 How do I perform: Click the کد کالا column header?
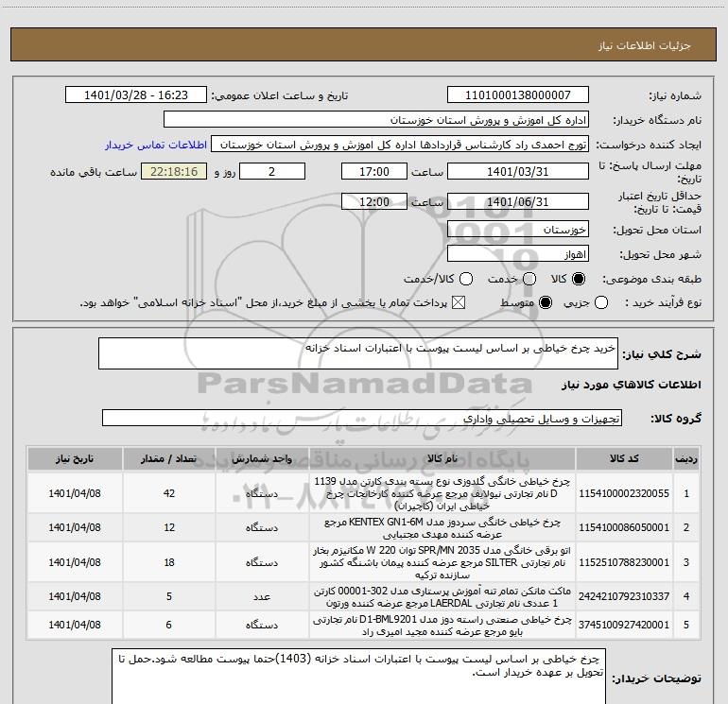click(624, 459)
